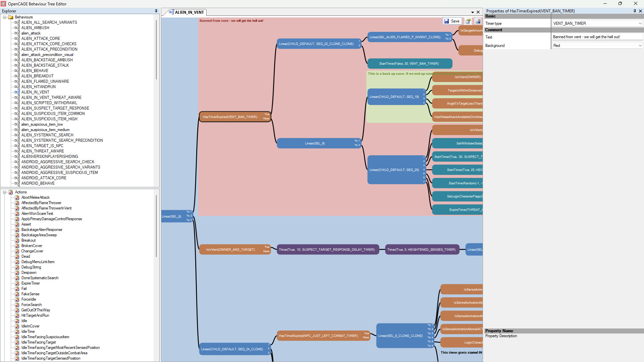This screenshot has width=644, height=362.
Task: Click the Save diskette icon
Action: pyautogui.click(x=447, y=21)
